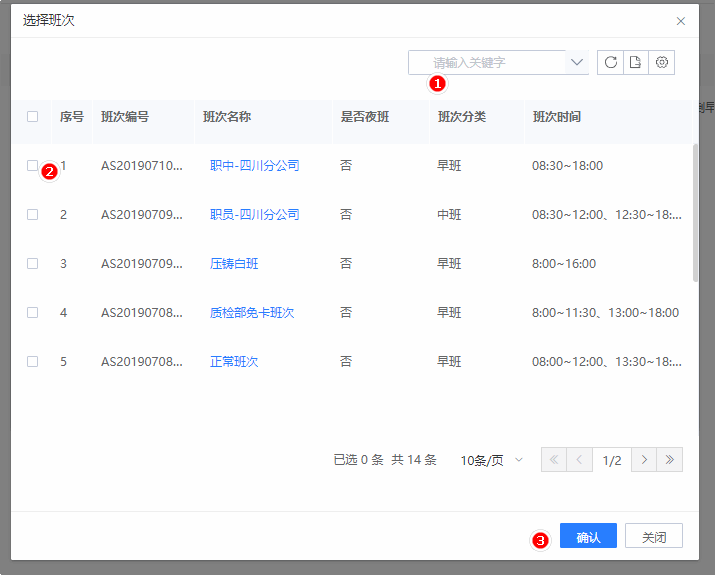Click the export file icon
This screenshot has width=716, height=576.
pyautogui.click(x=635, y=63)
